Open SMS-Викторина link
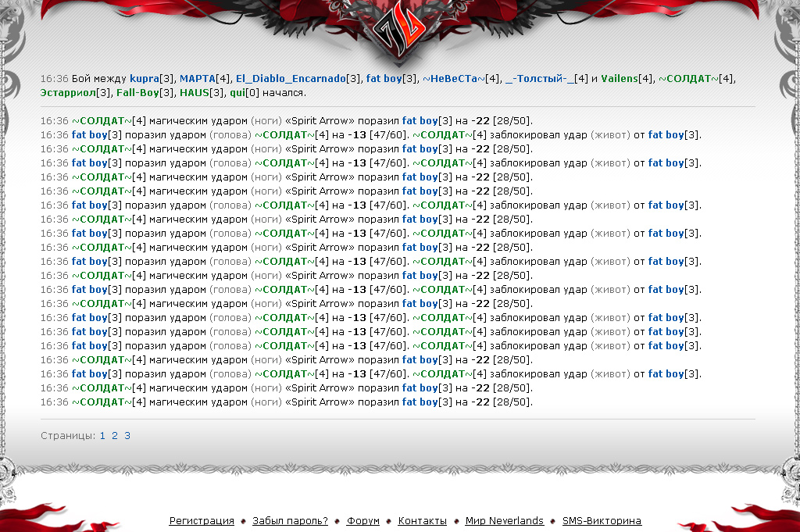Screen dimensions: 800x532 [x=602, y=521]
